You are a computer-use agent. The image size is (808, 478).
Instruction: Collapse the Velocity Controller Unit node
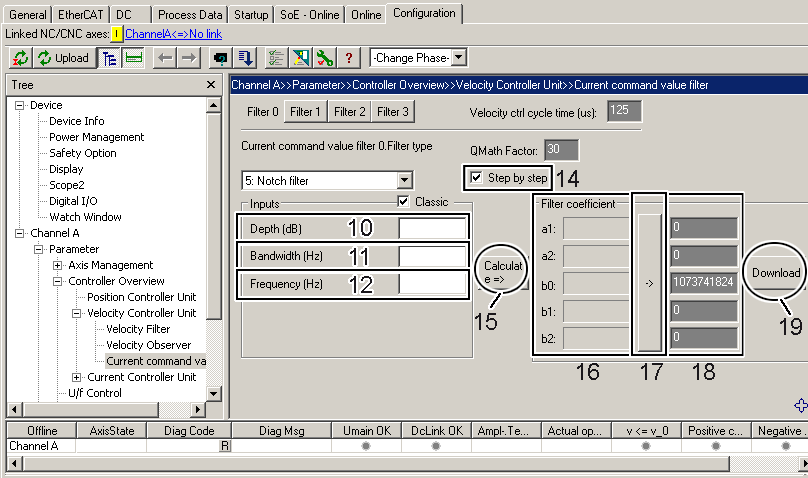point(77,313)
